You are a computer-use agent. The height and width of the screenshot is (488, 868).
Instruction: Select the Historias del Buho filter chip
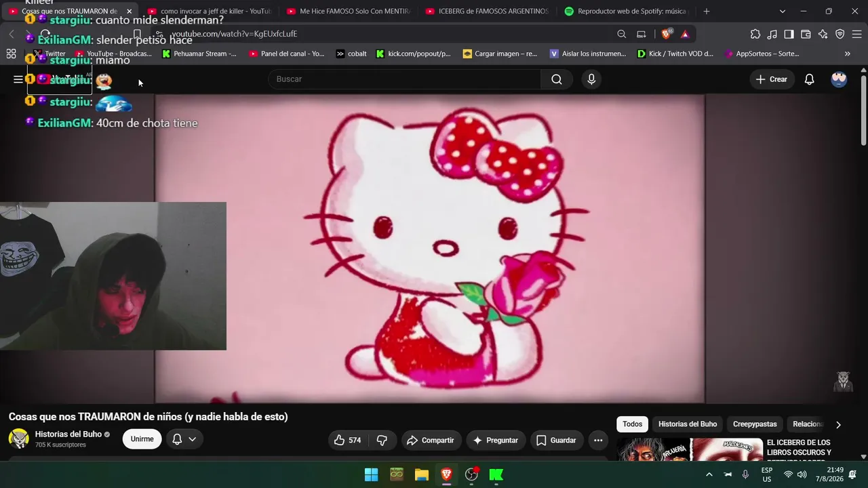(688, 424)
